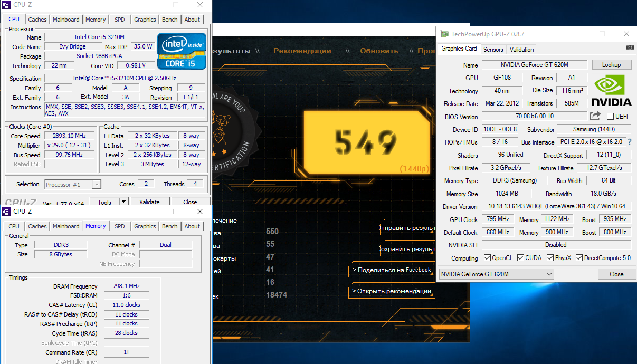Screen dimensions: 637x364
Task: Click the camera screenshot icon in GPU-Z
Action: 630,47
